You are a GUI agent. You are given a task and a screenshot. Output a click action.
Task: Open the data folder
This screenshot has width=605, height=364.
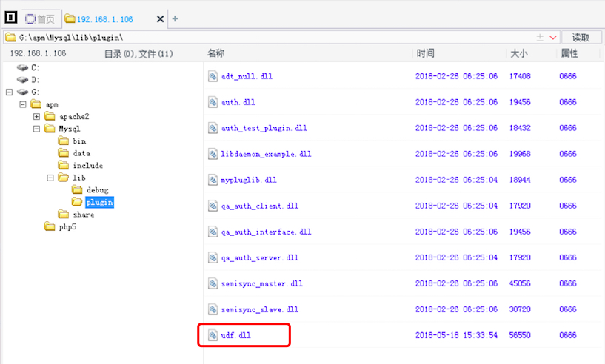[x=75, y=153]
